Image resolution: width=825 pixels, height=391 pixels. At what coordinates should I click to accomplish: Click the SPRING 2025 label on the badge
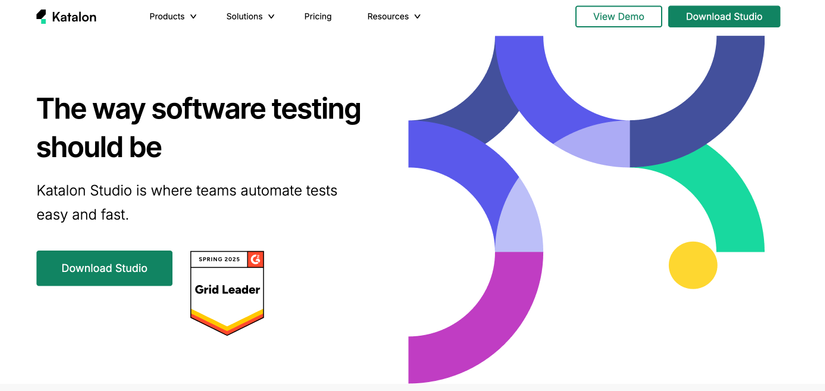click(x=219, y=259)
